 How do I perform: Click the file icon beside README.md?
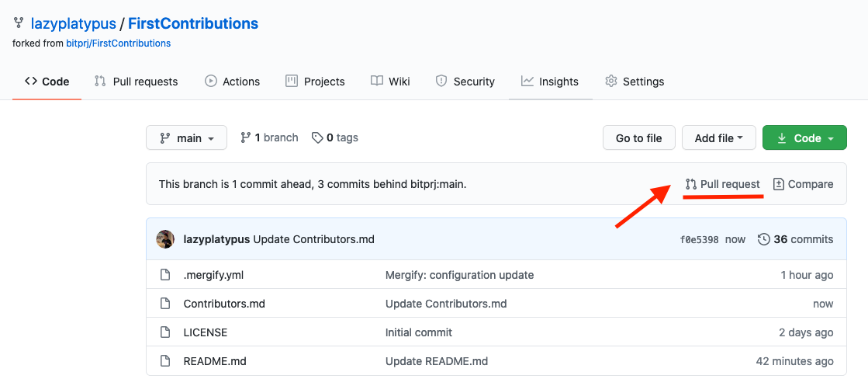point(164,362)
